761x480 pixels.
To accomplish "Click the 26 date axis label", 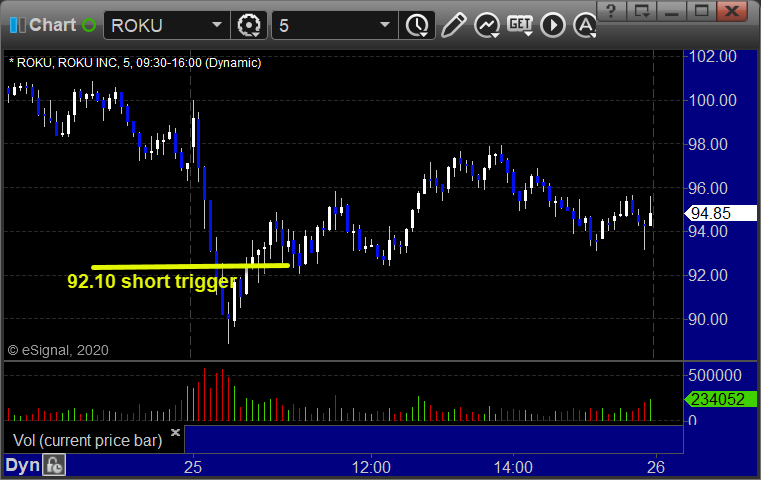I will pyautogui.click(x=656, y=467).
